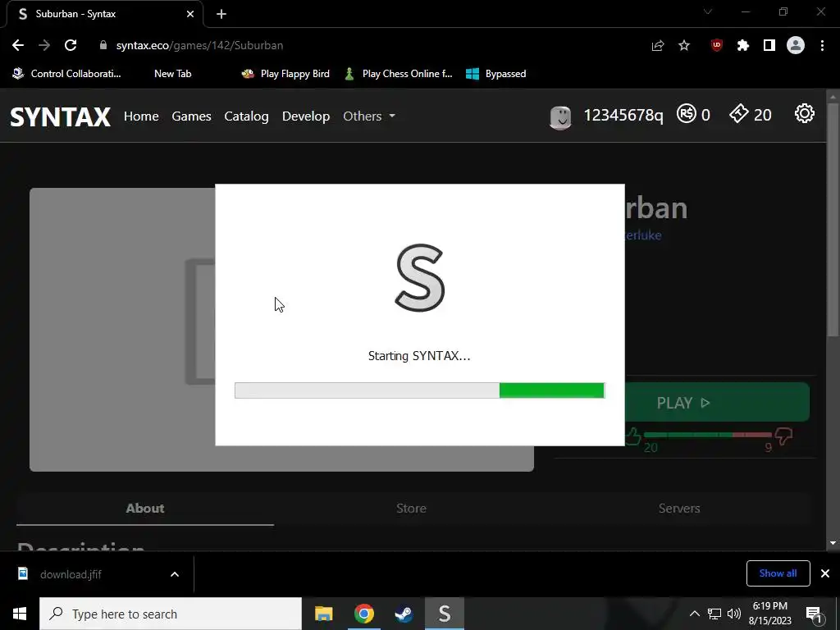Click the taskbar search box
The width and height of the screenshot is (840, 630).
tap(171, 614)
